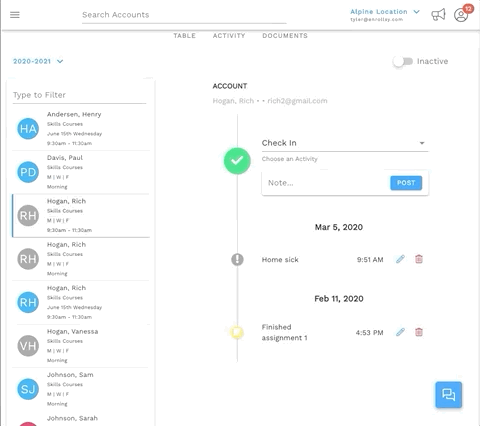The width and height of the screenshot is (480, 426).
Task: Click the POST button
Action: (x=406, y=183)
